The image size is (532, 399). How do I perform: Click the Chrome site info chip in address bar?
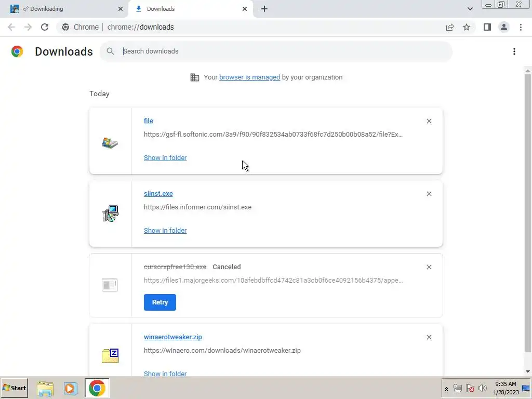81,27
